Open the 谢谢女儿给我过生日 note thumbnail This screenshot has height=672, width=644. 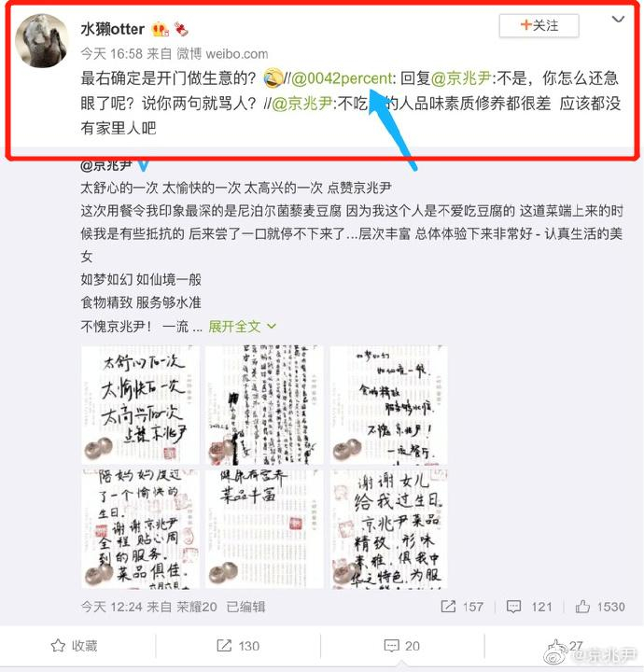point(388,528)
